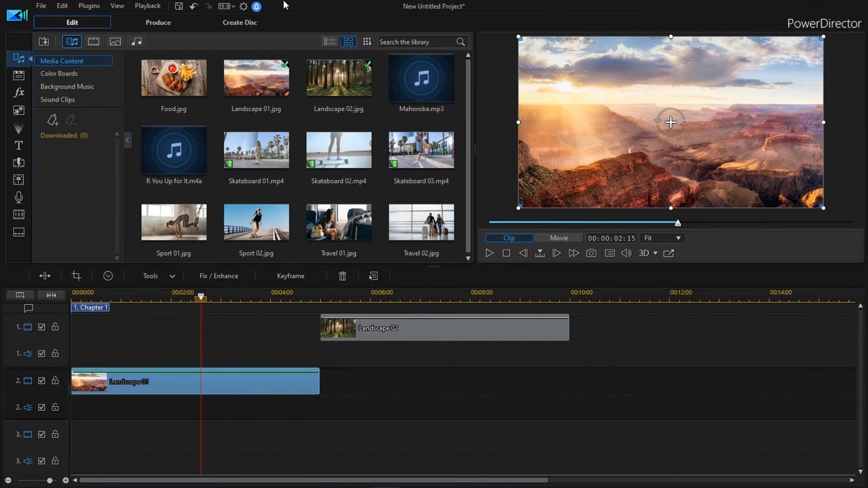Viewport: 868px width, 488px height.
Task: Click the split clip icon
Action: tap(45, 276)
